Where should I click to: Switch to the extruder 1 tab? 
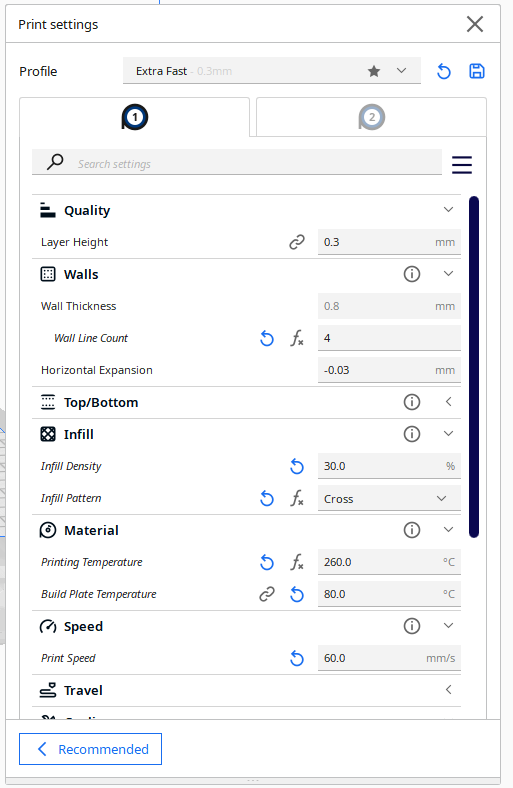click(x=135, y=117)
